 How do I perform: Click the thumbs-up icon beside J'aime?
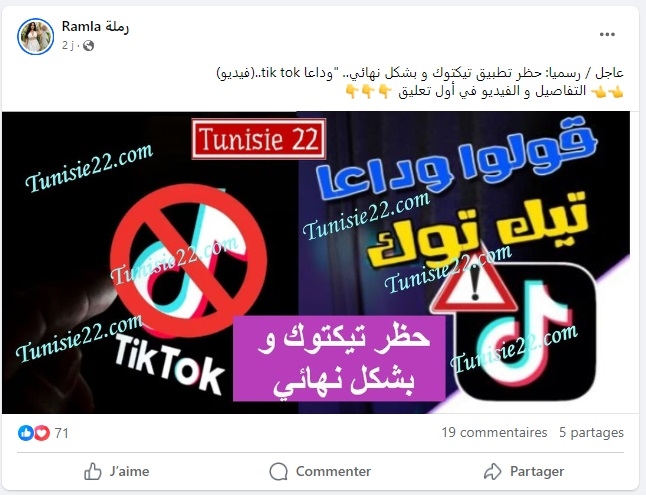point(93,471)
